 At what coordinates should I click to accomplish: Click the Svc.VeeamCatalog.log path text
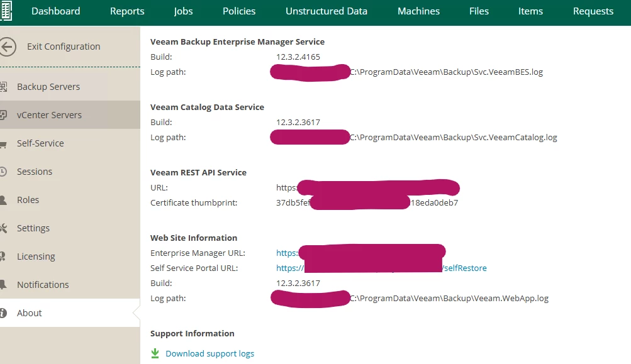pyautogui.click(x=453, y=137)
